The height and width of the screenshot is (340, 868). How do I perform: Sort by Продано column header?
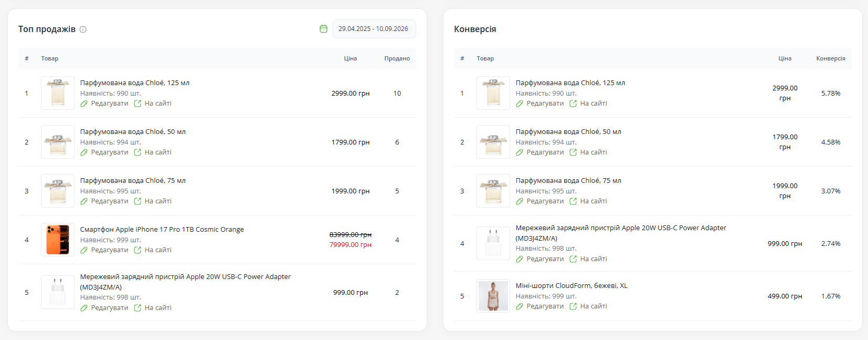397,58
